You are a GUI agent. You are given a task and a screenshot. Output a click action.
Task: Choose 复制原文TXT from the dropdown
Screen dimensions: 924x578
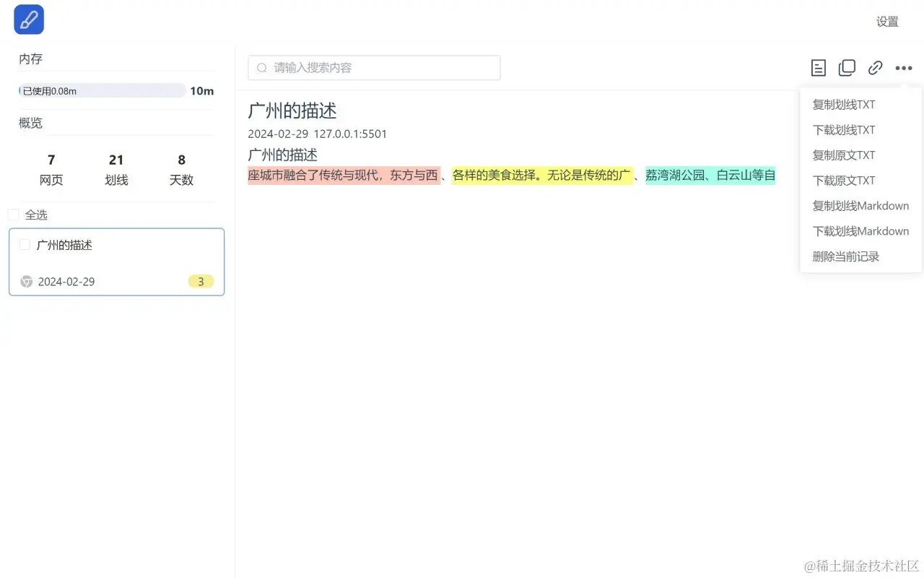pos(843,155)
